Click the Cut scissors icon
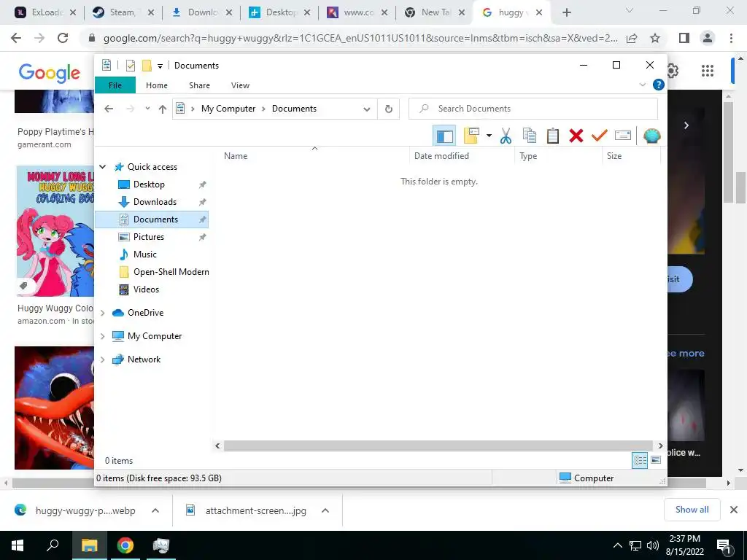The image size is (747, 560). (x=506, y=136)
